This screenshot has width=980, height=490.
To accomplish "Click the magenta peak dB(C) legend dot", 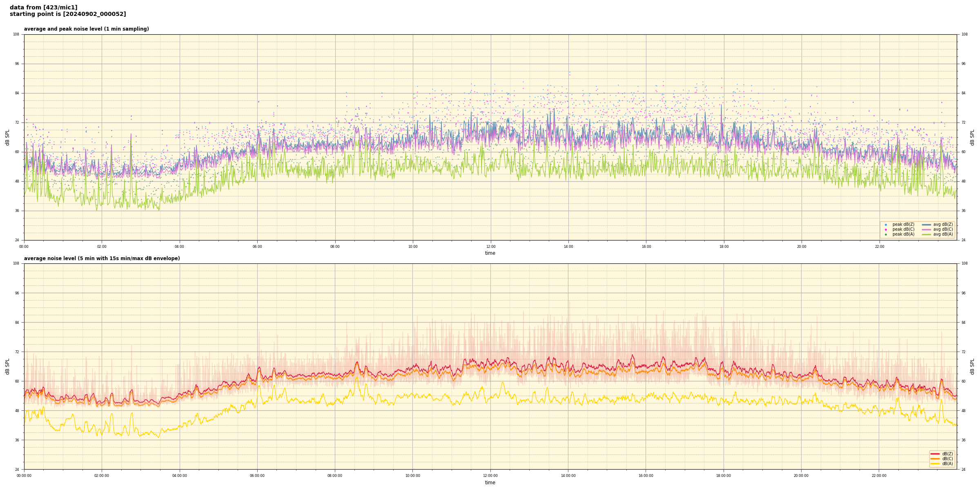I will pos(886,229).
